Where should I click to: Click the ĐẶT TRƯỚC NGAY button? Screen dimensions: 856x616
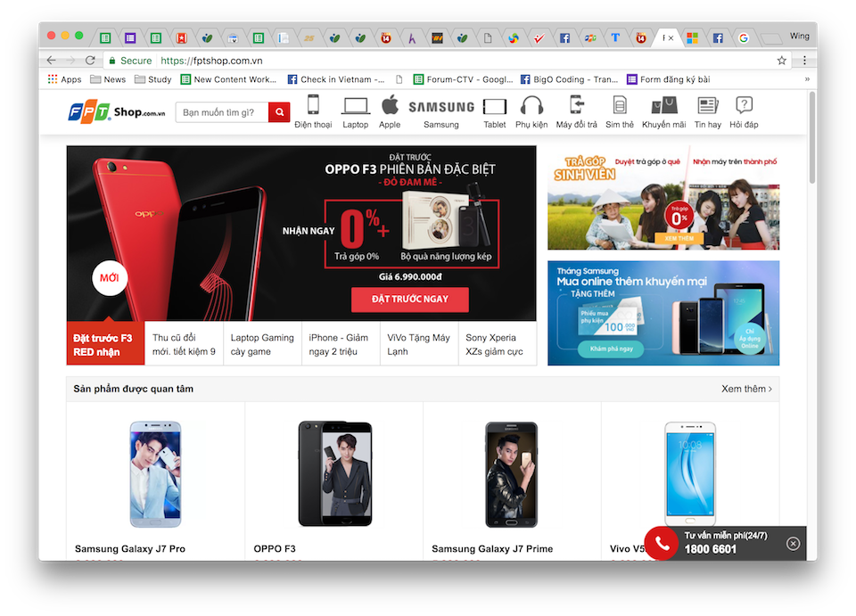coord(410,300)
